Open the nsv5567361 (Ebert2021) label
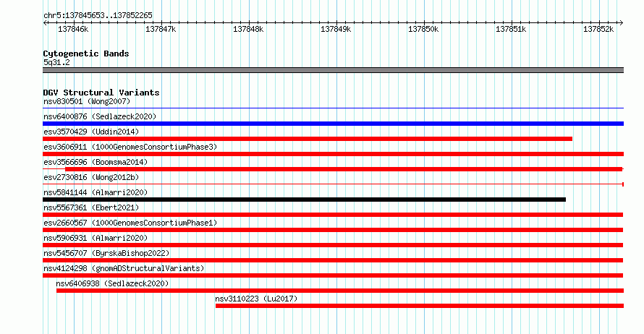The height and width of the screenshot is (334, 644). click(x=91, y=207)
